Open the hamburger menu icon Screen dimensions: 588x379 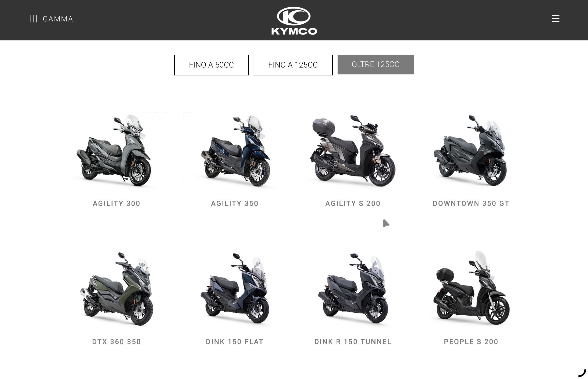click(x=555, y=18)
